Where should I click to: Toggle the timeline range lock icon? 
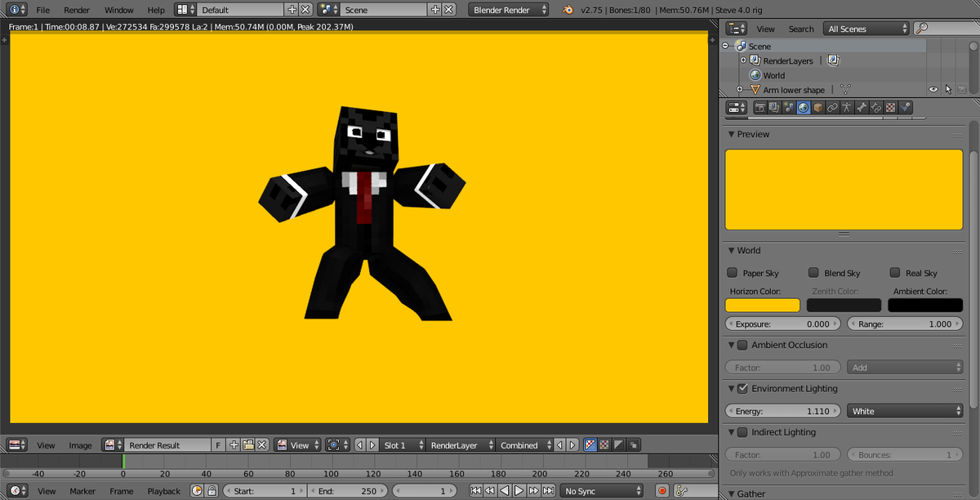(212, 491)
